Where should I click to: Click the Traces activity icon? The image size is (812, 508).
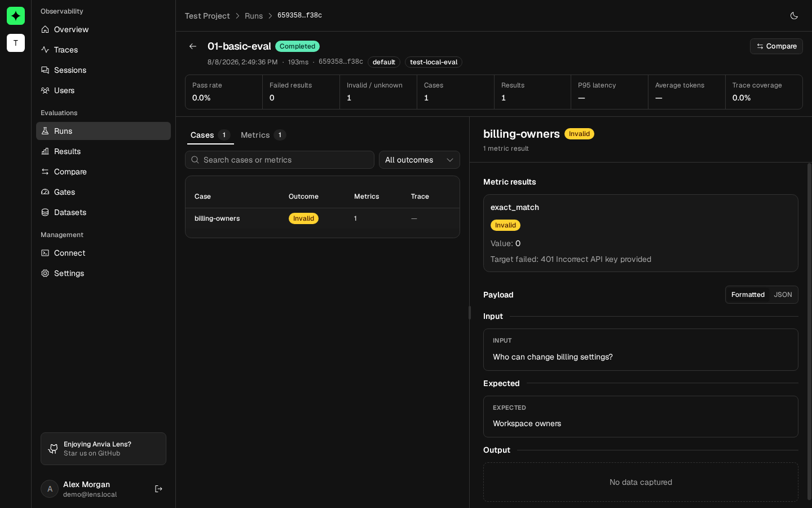45,50
